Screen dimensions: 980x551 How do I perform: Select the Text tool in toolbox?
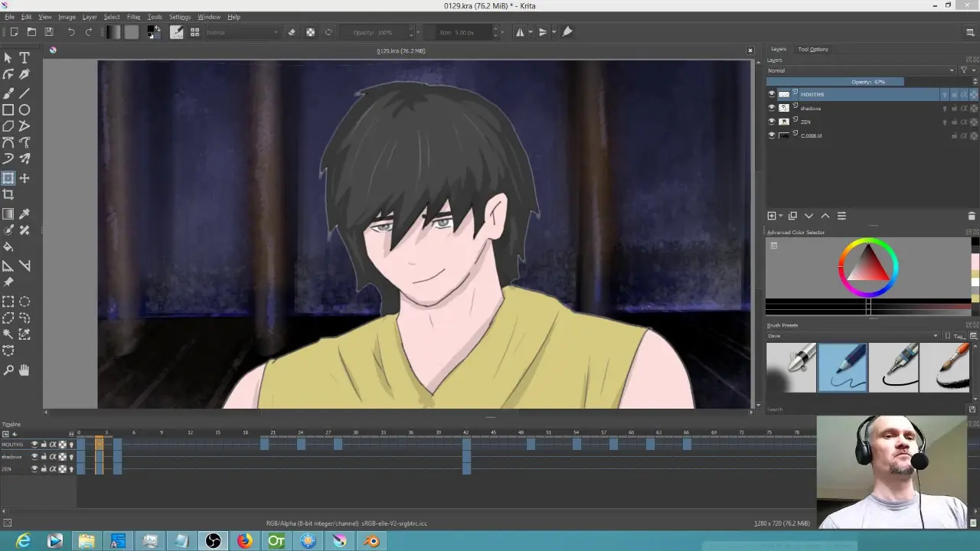(x=24, y=58)
